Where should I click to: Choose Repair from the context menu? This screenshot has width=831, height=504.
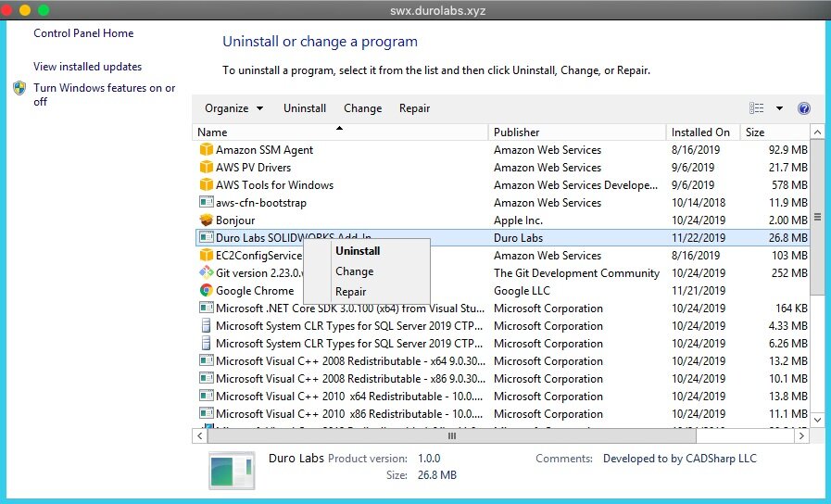(x=351, y=292)
